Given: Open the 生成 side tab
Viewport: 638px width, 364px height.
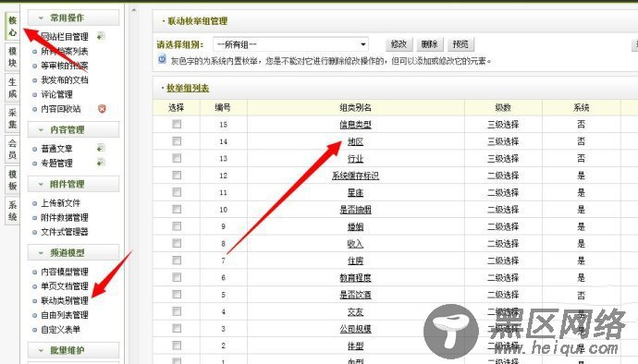Looking at the screenshot, I should 13,88.
